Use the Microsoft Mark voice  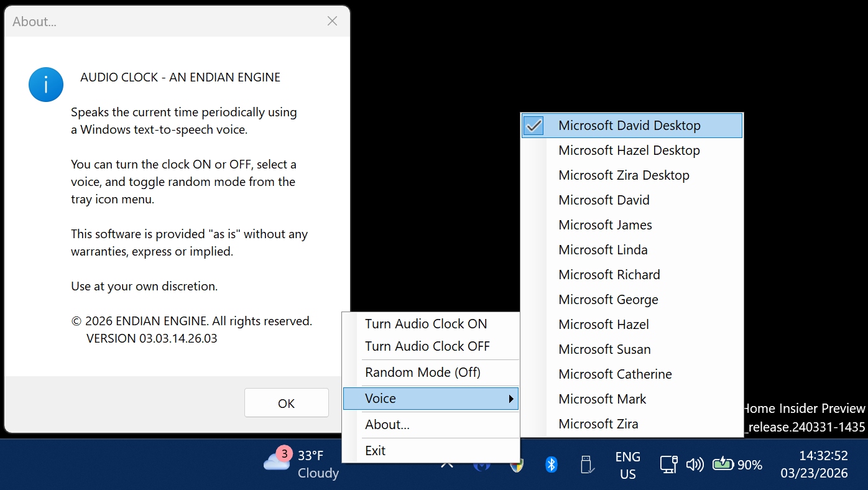pyautogui.click(x=632, y=399)
